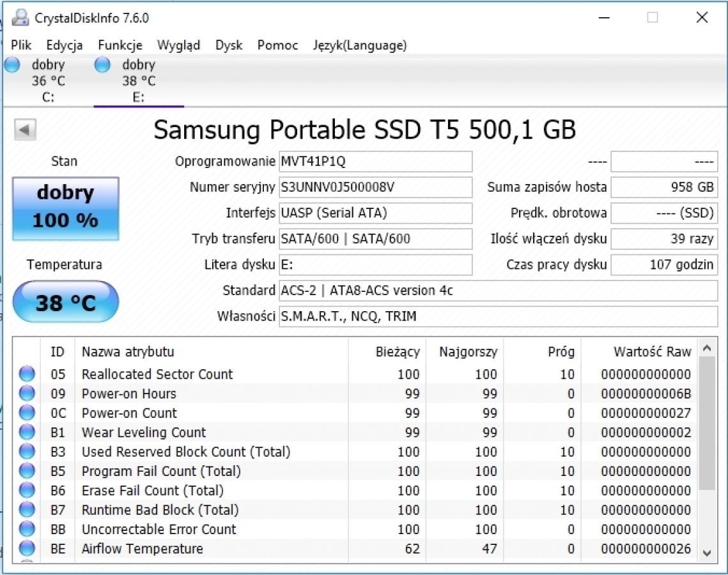
Task: Click raw value 000000000027
Action: pos(646,413)
